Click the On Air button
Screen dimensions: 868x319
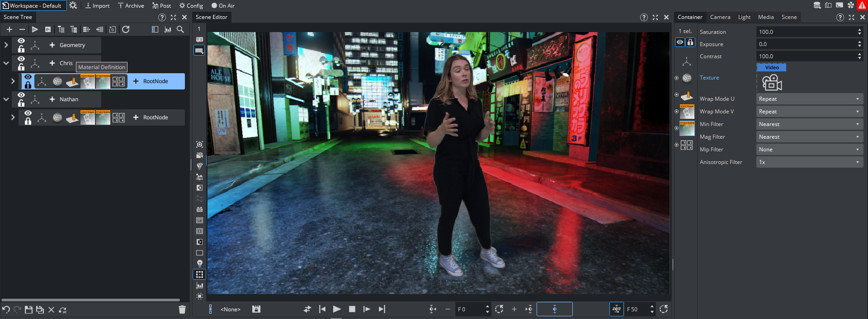pos(223,6)
